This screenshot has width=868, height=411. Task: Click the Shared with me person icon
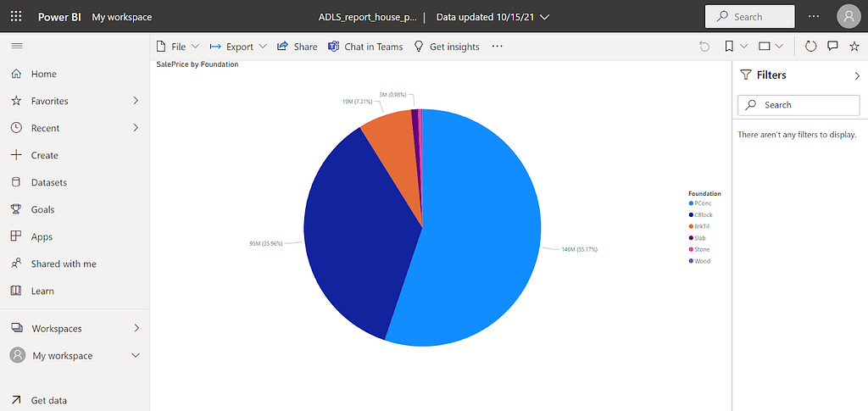pos(17,264)
